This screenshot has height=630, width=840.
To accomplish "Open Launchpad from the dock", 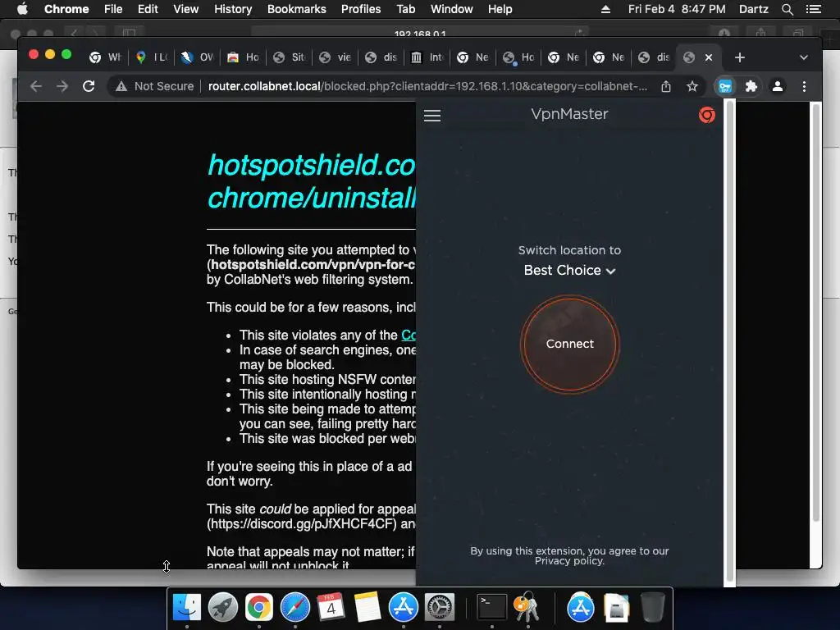I will click(223, 608).
